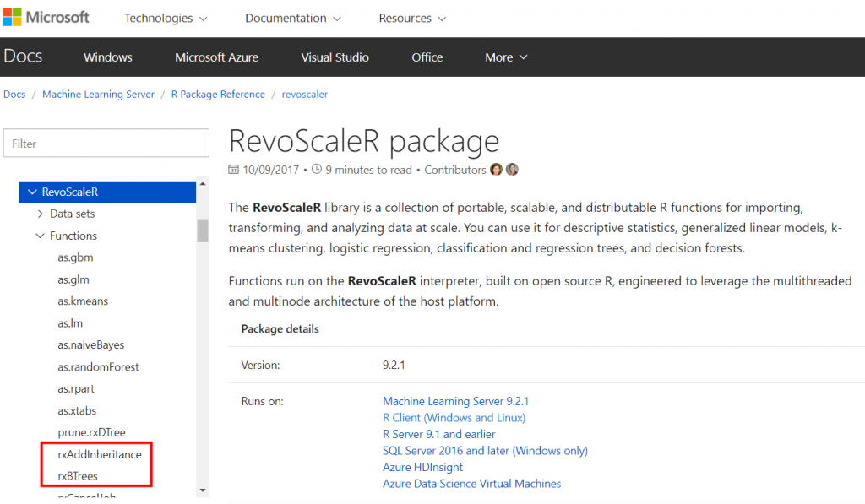Click the sidebar scroll down arrow
Screen dimensions: 865x504
coord(203,490)
